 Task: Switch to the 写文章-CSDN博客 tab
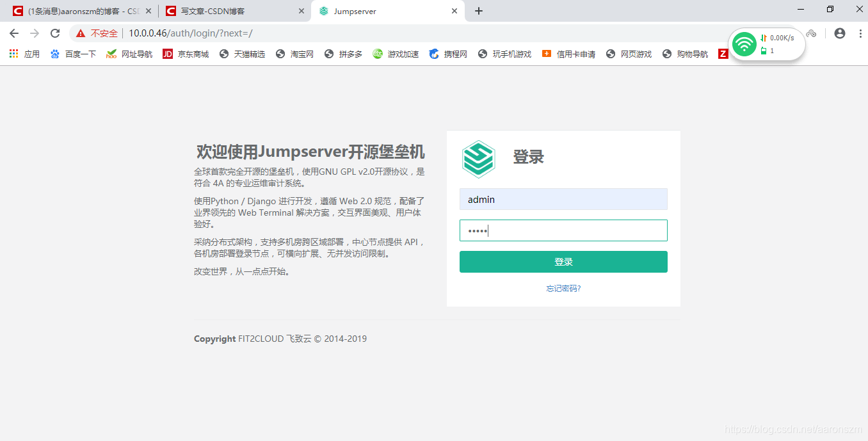[x=234, y=12]
